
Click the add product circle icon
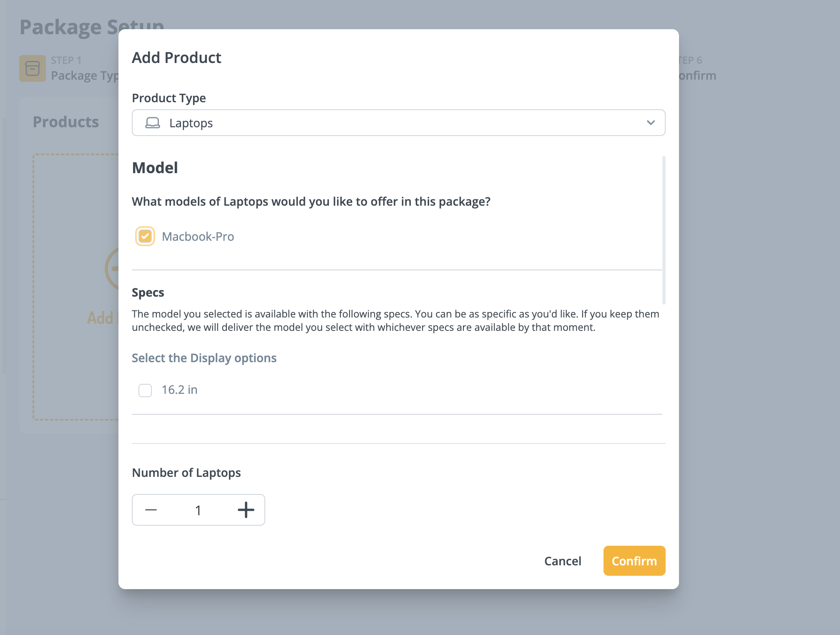(112, 269)
